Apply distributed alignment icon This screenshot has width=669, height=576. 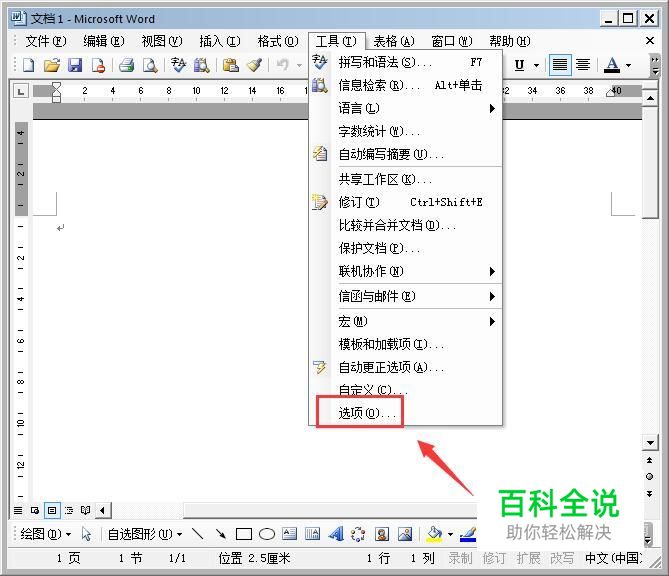point(583,65)
